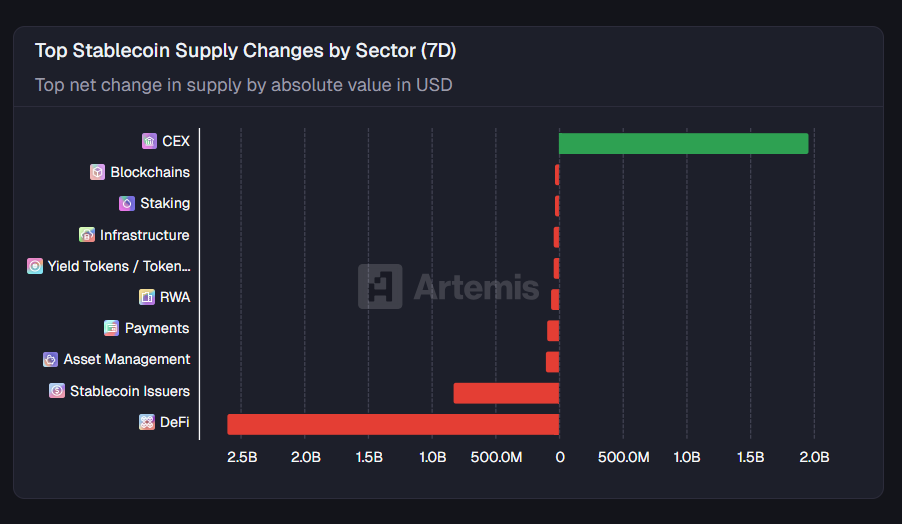902x524 pixels.
Task: Select the red Stablecoin Issuers bar
Action: (x=506, y=393)
